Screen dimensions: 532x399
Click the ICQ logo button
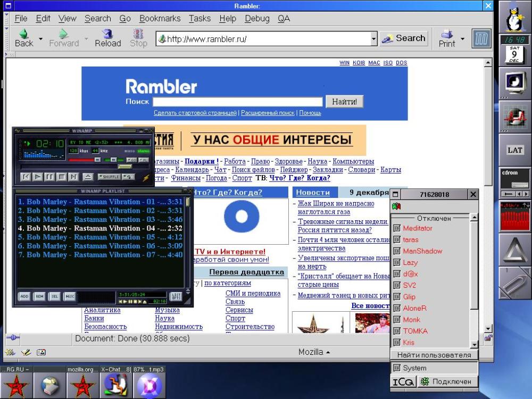coord(403,381)
